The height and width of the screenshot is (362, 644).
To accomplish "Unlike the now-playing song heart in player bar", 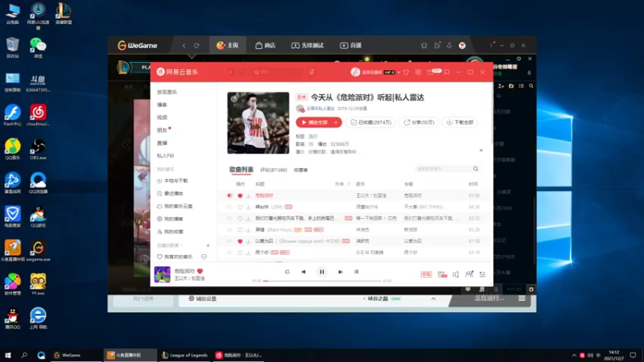I will 200,271.
